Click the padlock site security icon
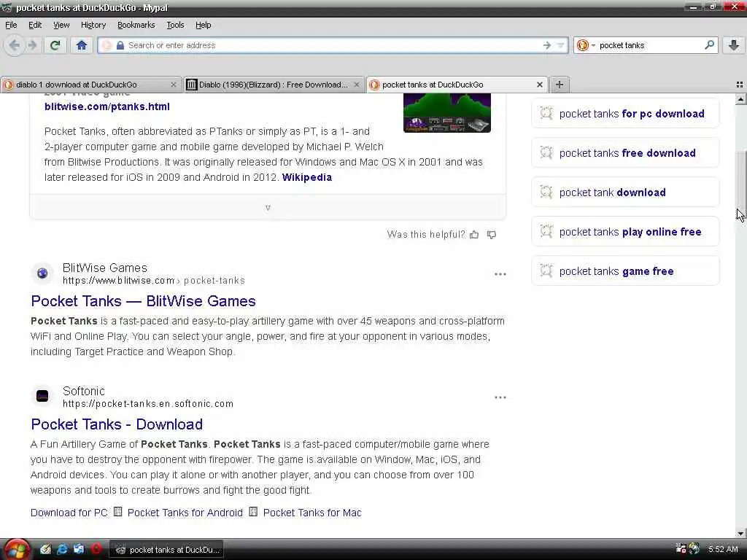The width and height of the screenshot is (747, 560). click(120, 45)
